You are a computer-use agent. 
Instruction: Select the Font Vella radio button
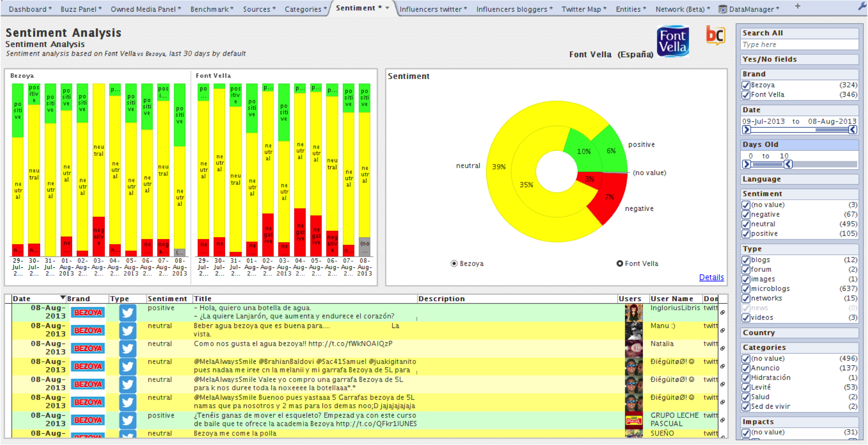(620, 263)
